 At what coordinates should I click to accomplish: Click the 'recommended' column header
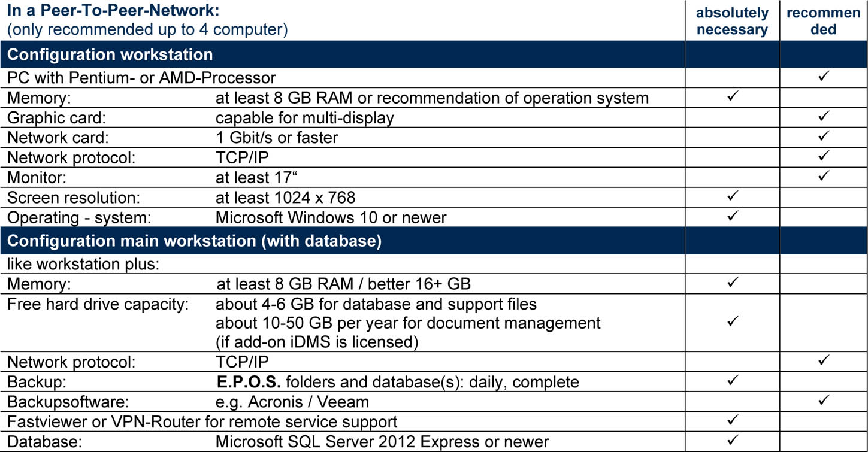click(x=824, y=21)
